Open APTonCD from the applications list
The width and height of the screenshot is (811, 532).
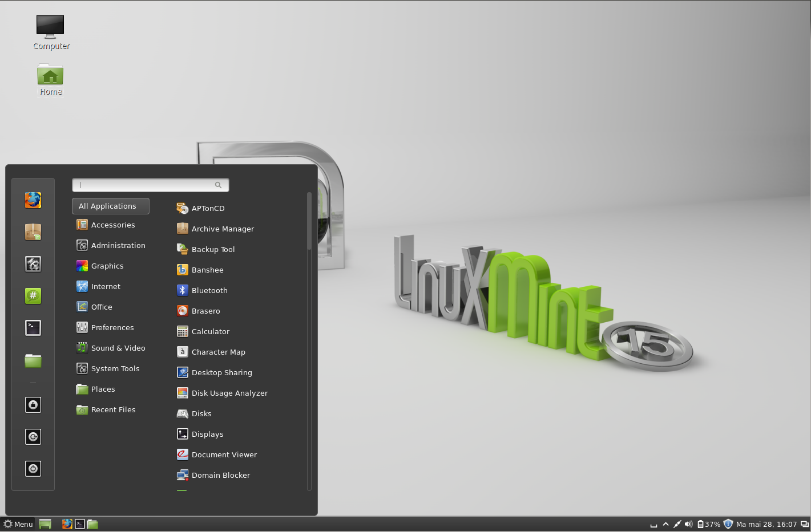[x=201, y=208]
